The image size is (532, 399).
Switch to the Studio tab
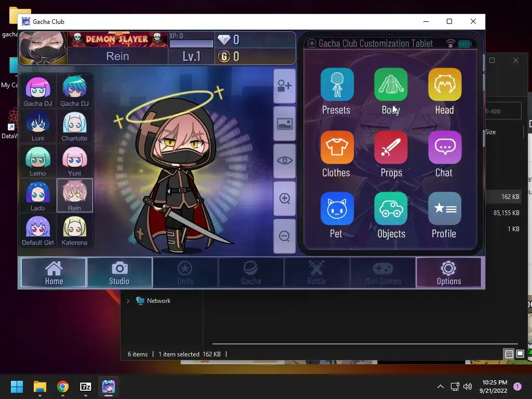[119, 272]
